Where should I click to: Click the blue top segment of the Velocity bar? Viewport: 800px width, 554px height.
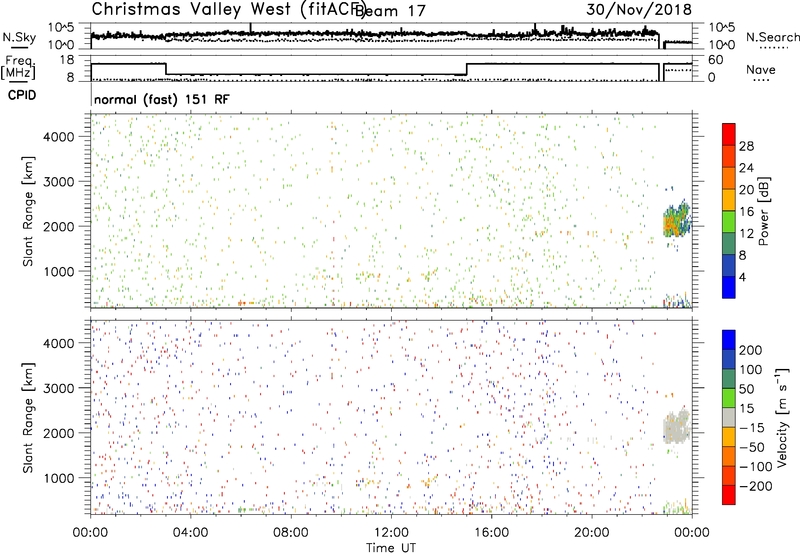click(729, 340)
